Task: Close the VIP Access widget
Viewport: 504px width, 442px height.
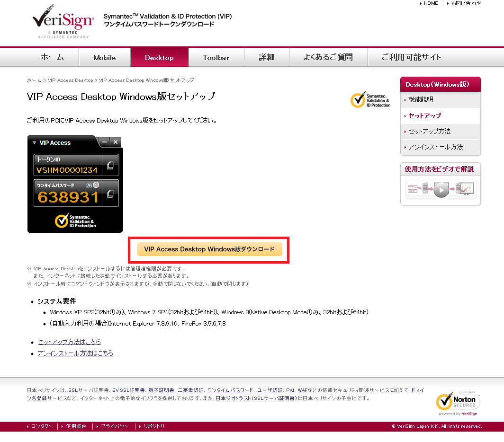Action: point(116,141)
